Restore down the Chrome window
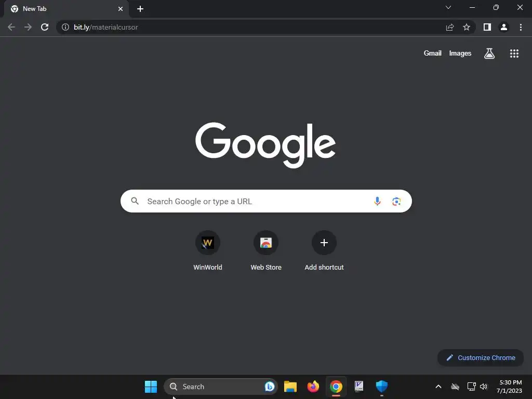 pos(496,7)
